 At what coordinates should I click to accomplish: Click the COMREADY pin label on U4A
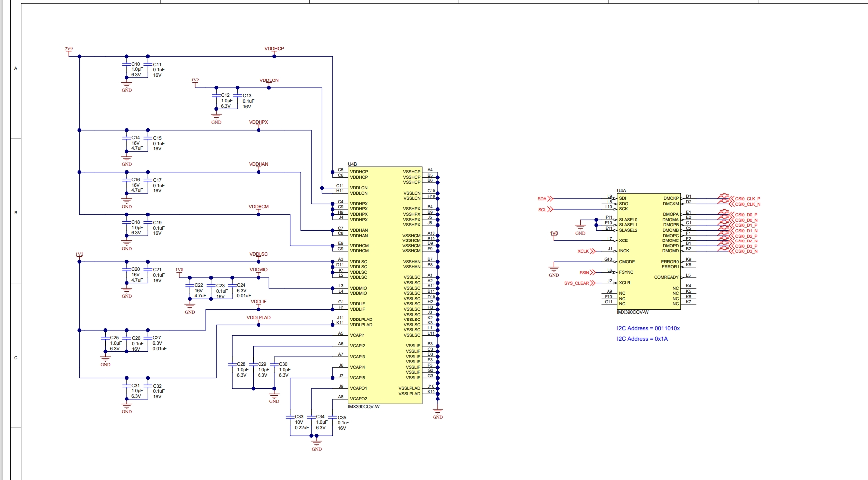click(x=666, y=277)
